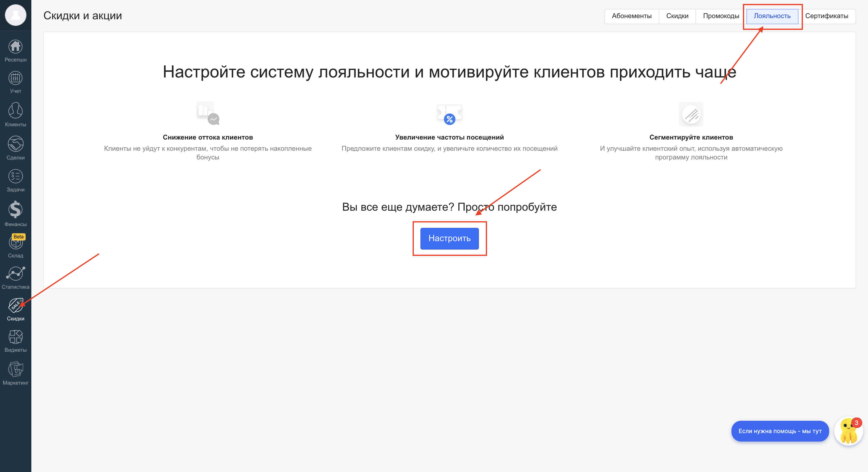The image size is (868, 472).
Task: Open the Сертификаты tab
Action: point(826,16)
